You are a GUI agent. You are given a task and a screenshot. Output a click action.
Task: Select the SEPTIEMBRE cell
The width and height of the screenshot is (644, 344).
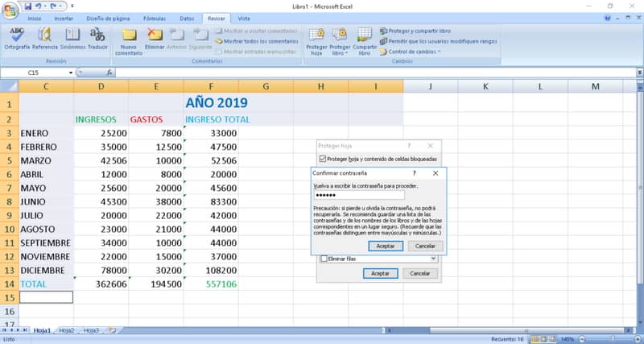click(46, 243)
